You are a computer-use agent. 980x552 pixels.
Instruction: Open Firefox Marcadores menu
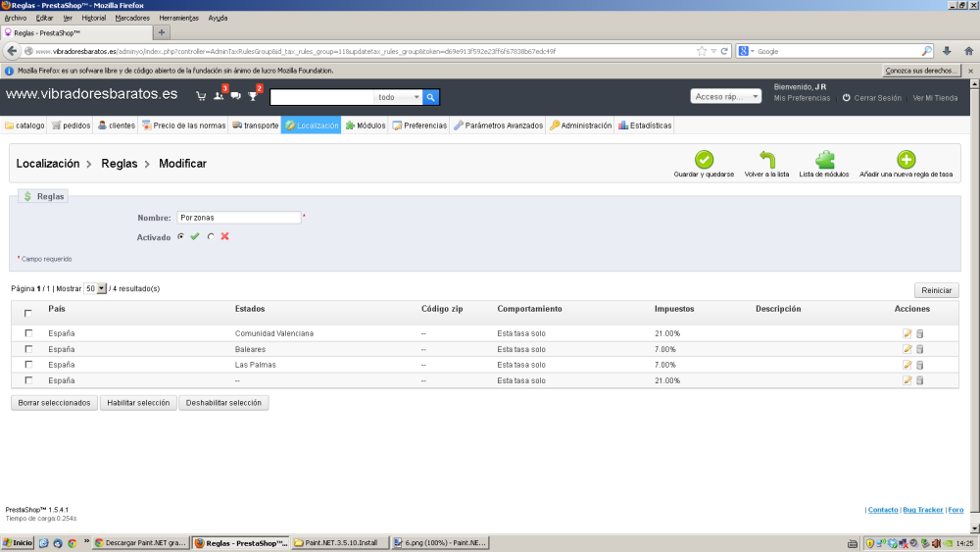[132, 18]
